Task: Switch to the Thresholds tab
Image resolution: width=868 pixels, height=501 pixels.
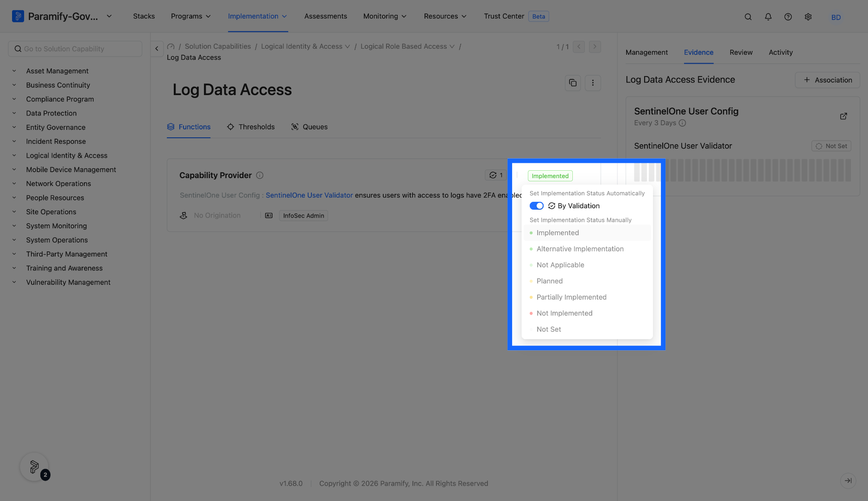Action: pos(251,127)
